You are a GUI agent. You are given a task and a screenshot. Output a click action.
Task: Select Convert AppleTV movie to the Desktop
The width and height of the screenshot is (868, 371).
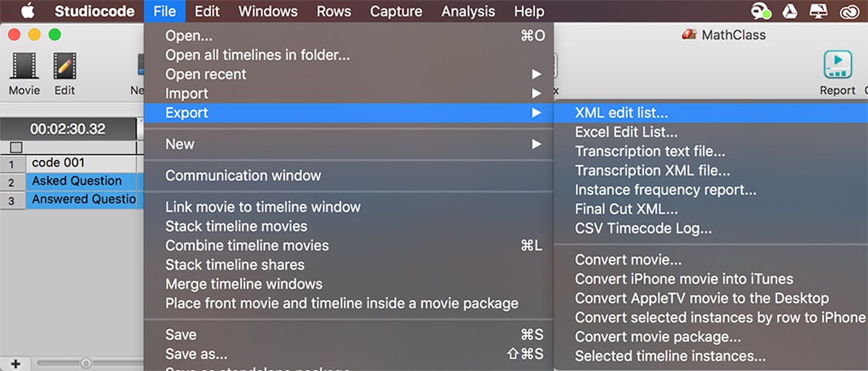click(x=710, y=298)
